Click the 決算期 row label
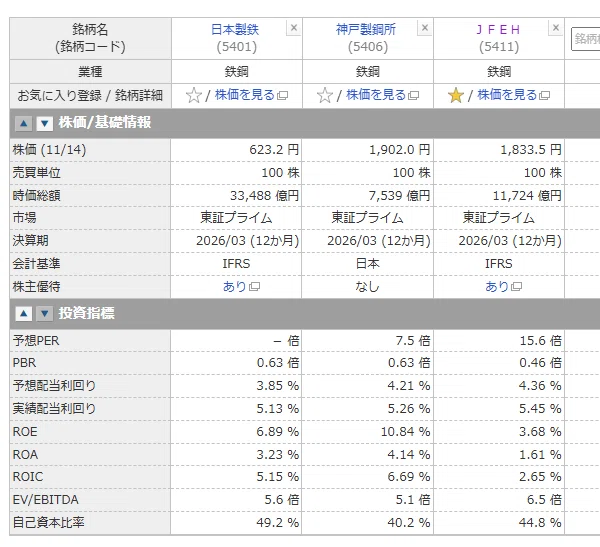Viewport: 600px width, 547px height. 31,241
